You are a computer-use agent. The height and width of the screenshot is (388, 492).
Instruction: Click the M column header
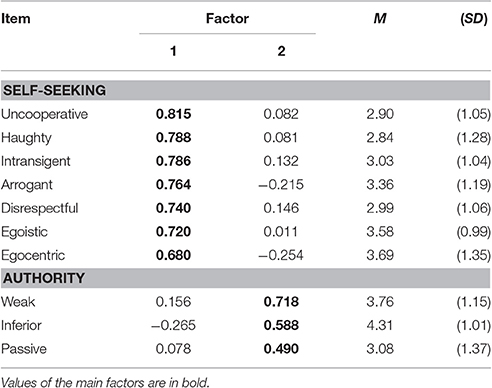tap(380, 18)
